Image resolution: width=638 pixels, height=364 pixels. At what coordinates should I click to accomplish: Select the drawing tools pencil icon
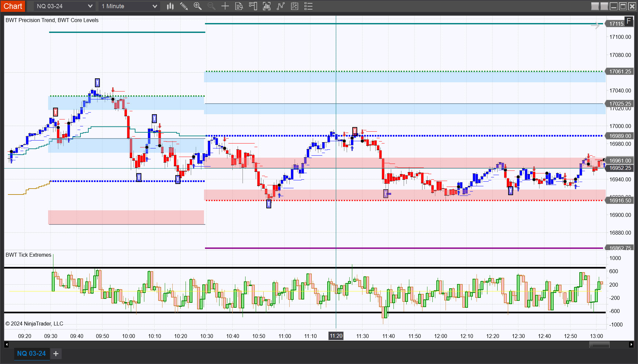coord(184,6)
